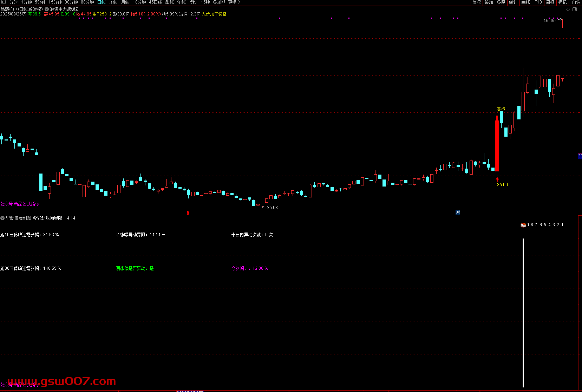Open the 多周期 multi-period view

pyautogui.click(x=219, y=2)
